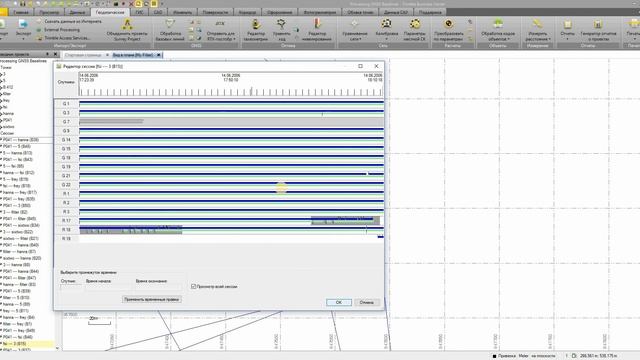Close the plan view tab
The height and width of the screenshot is (360, 640).
159,55
